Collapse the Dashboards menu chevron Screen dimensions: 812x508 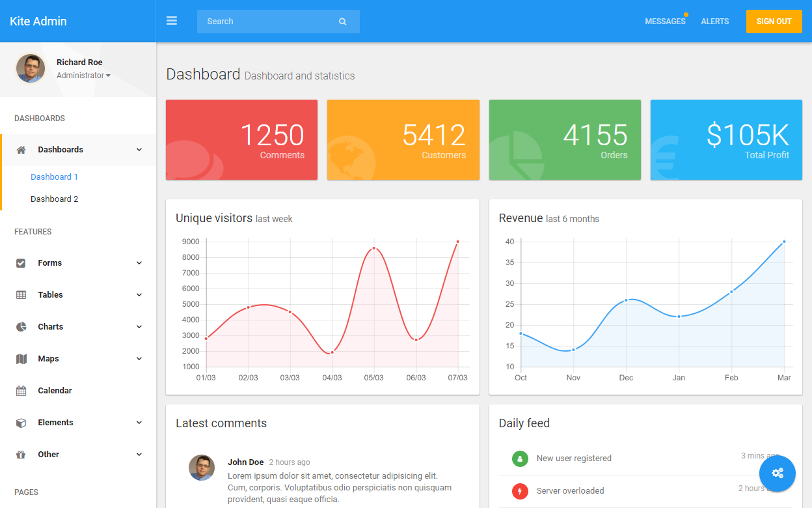[139, 150]
